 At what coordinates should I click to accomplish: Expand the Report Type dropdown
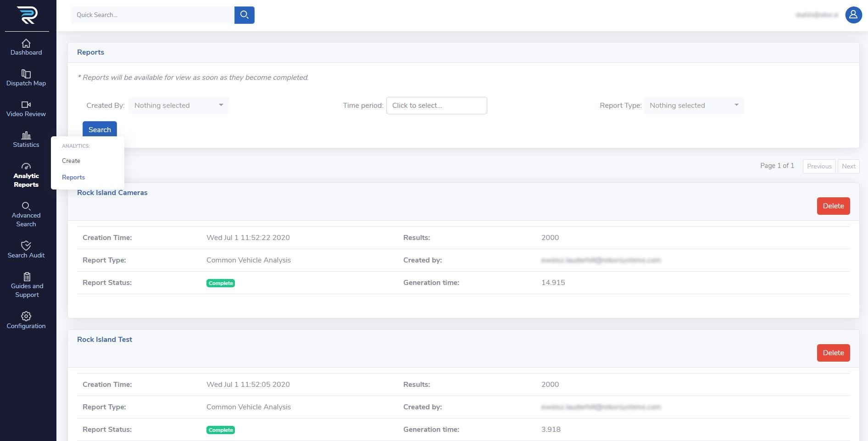[694, 106]
